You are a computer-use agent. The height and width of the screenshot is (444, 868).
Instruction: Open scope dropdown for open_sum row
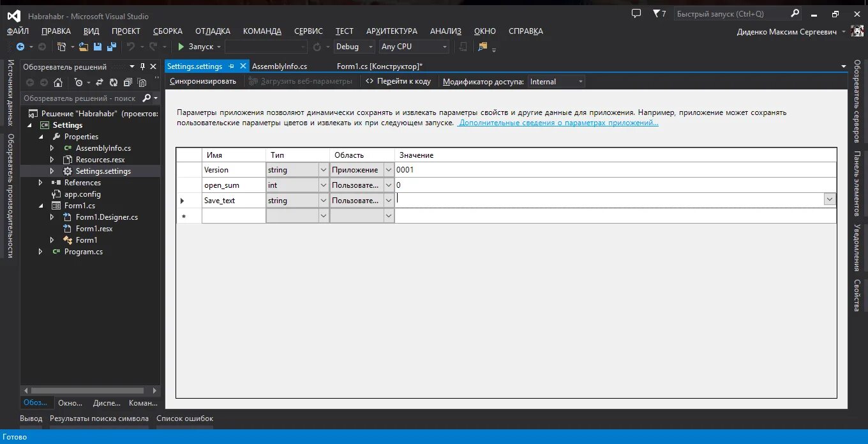tap(389, 185)
